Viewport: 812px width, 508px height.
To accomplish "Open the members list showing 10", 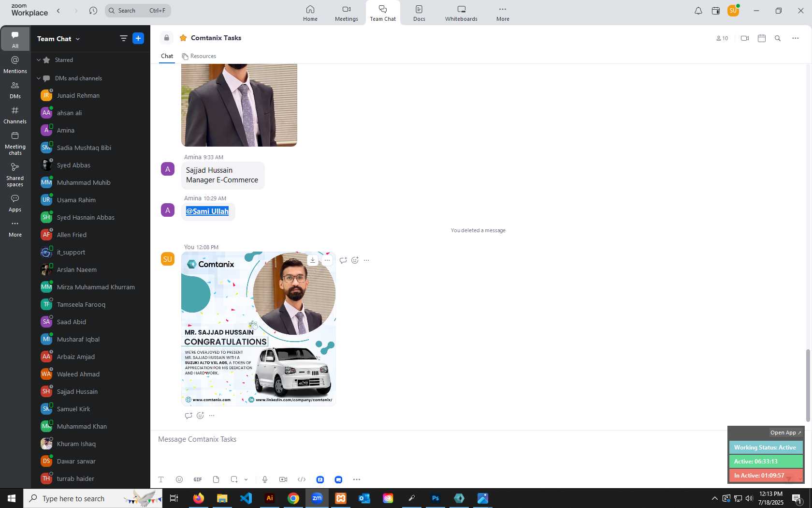I will point(722,38).
